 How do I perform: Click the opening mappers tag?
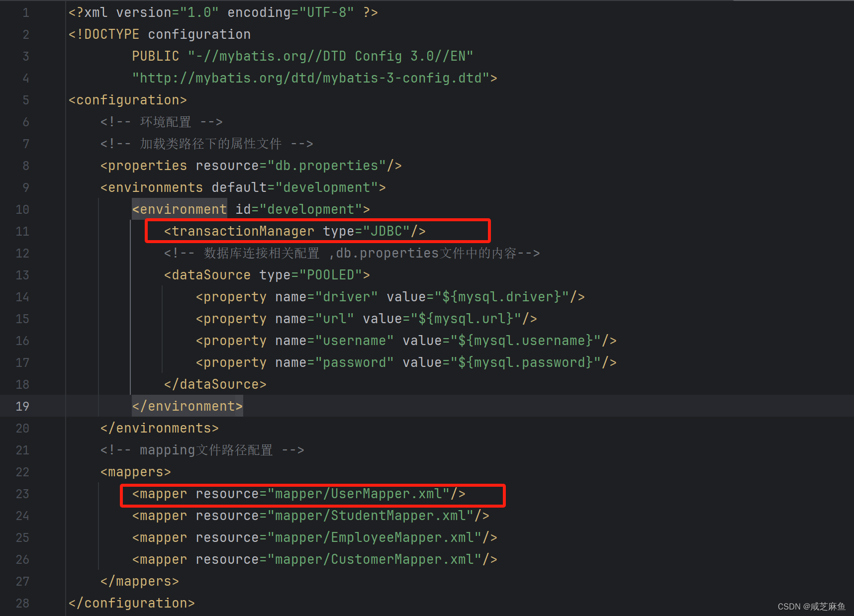136,472
